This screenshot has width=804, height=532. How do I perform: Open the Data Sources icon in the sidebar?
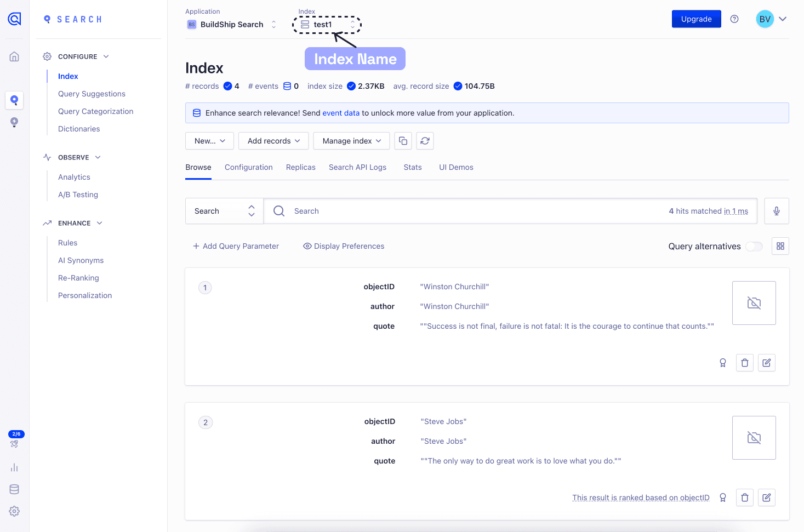pyautogui.click(x=14, y=489)
